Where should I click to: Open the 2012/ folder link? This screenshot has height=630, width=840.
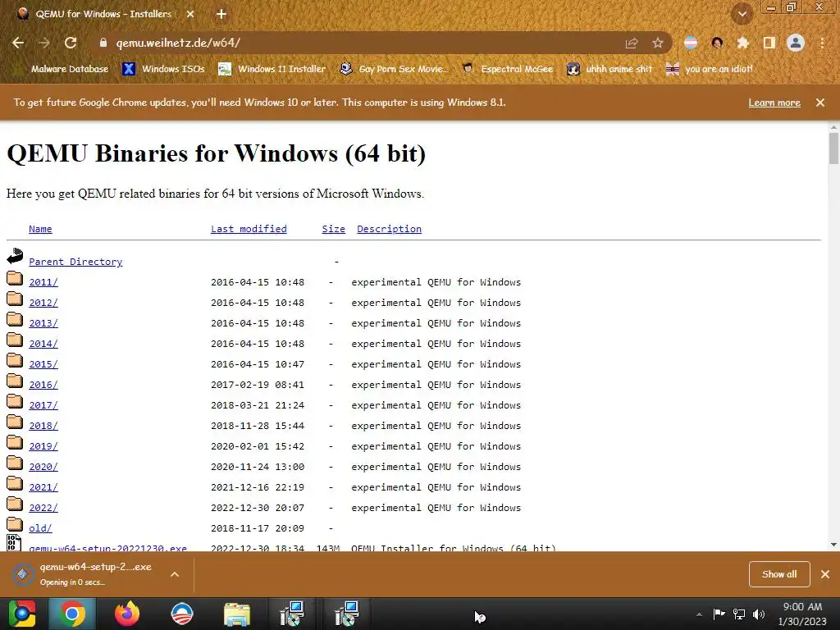point(43,303)
